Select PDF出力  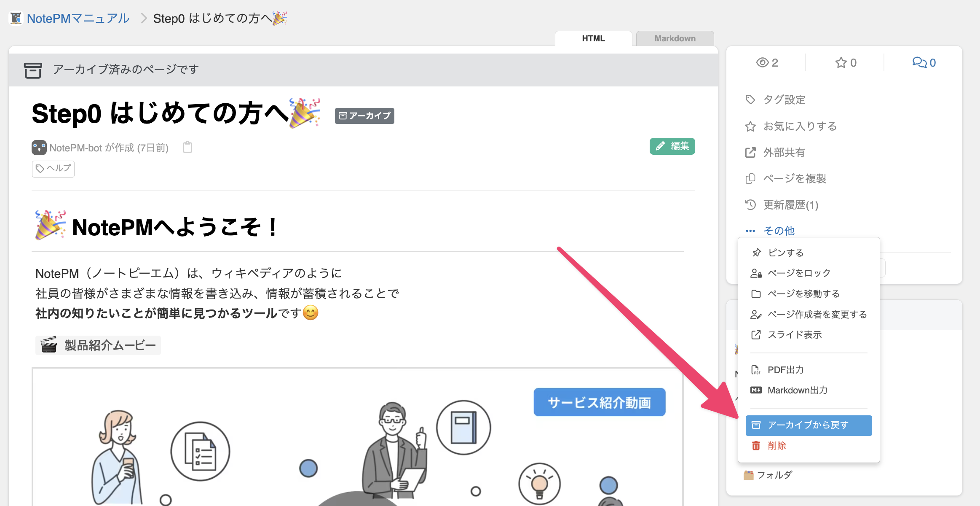(809, 370)
